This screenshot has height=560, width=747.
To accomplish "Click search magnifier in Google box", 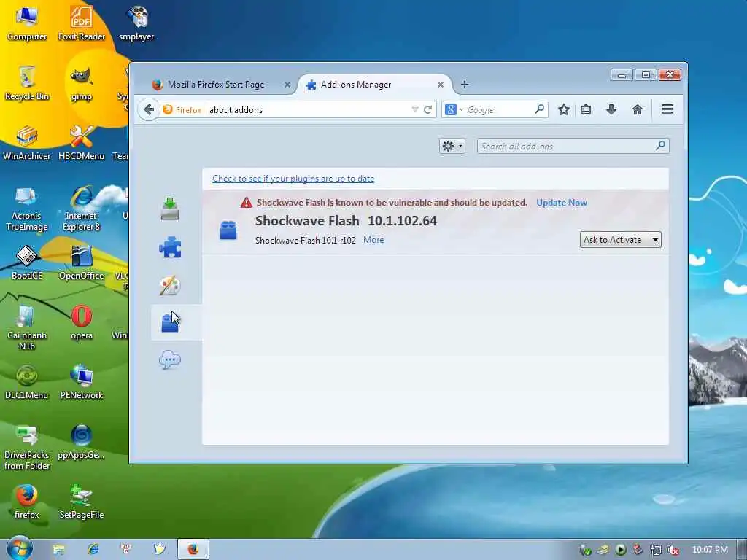I will point(539,109).
